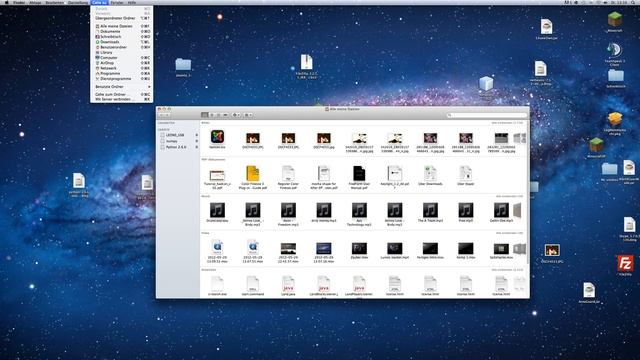Select the orange package box desktop icon
Screen dimensions: 640x360
tap(615, 120)
